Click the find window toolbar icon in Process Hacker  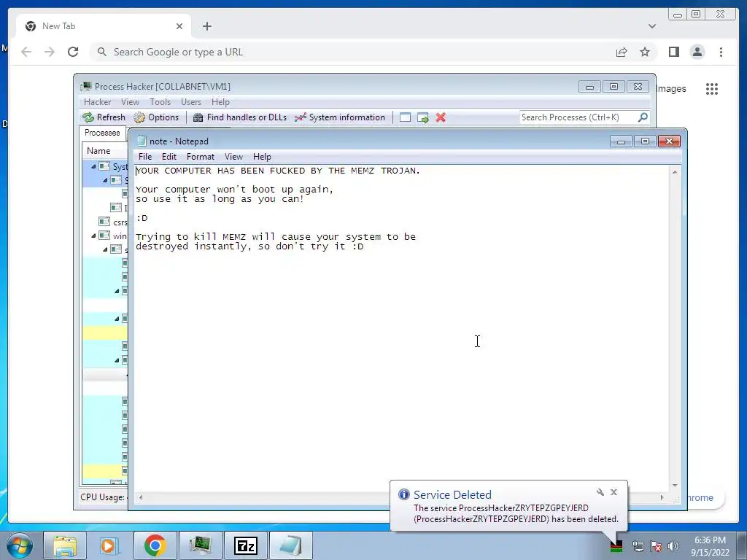[405, 117]
